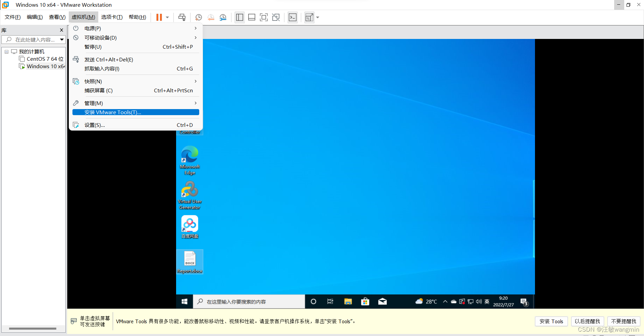Open the power options dropdown next to pause
Viewport: 644px width, 336px height.
pyautogui.click(x=167, y=17)
